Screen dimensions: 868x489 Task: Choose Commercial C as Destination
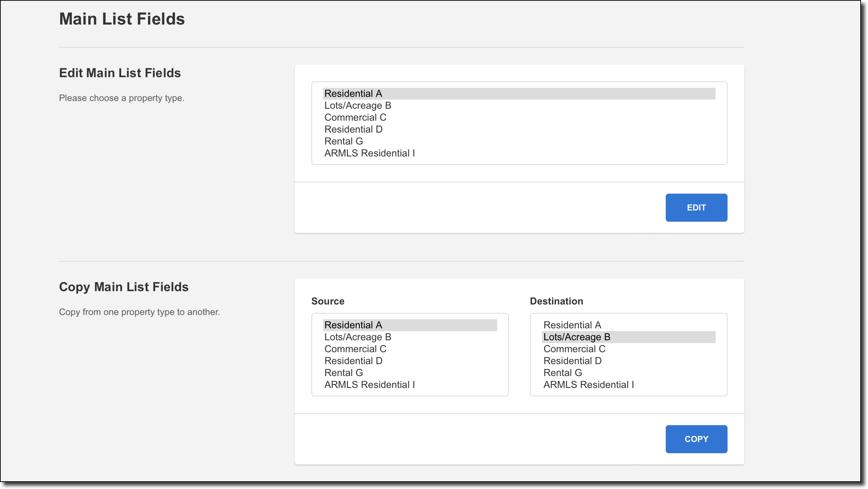click(629, 349)
